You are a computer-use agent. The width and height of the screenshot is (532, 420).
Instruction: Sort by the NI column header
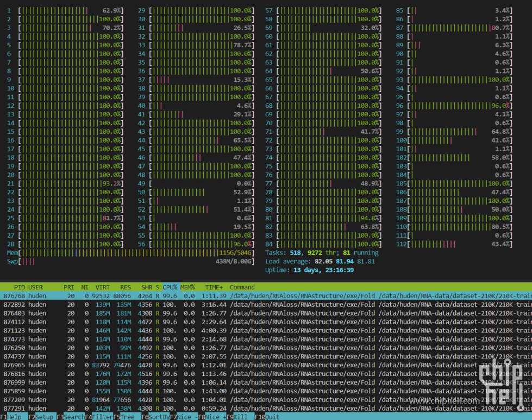(x=84, y=287)
